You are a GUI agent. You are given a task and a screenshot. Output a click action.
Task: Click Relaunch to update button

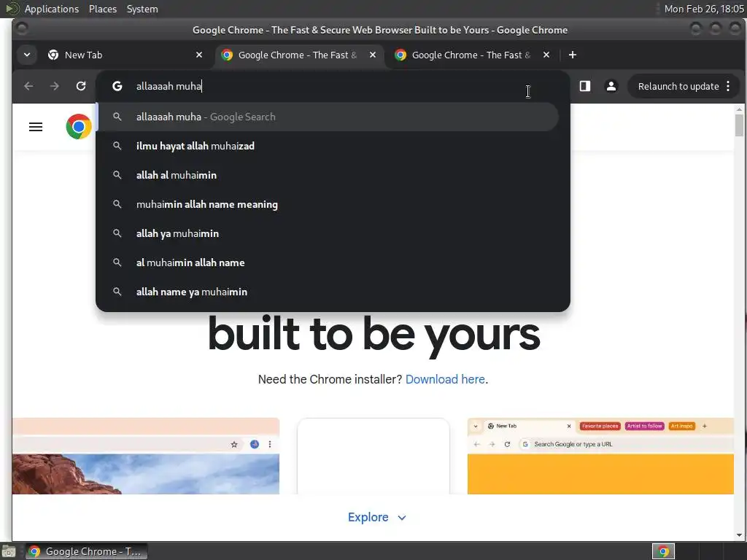[678, 86]
